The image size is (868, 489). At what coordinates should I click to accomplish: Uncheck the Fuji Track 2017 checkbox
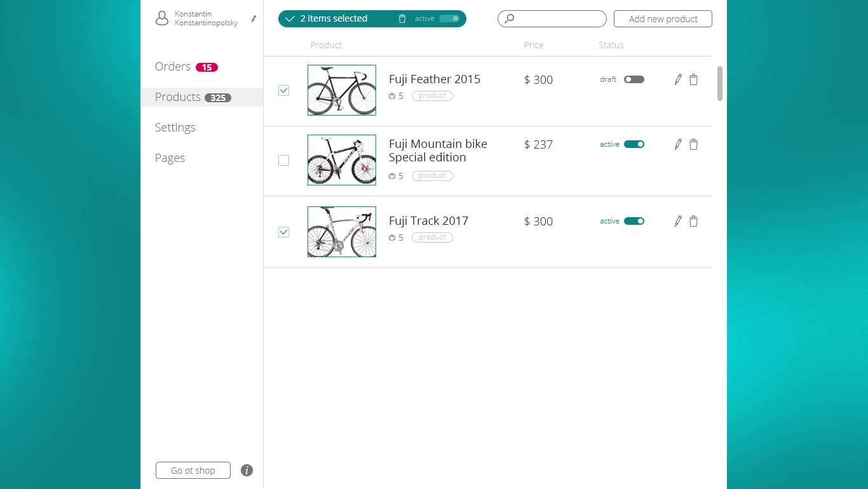click(284, 232)
